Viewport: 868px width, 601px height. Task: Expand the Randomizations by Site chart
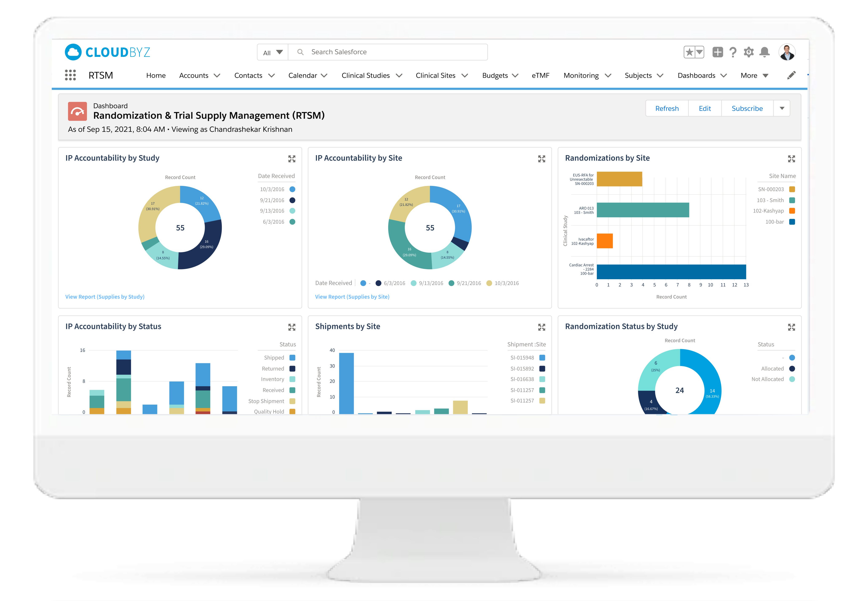pos(791,159)
